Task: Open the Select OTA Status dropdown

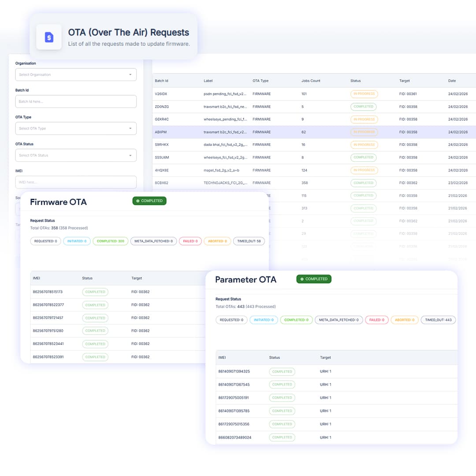Action: [76, 156]
